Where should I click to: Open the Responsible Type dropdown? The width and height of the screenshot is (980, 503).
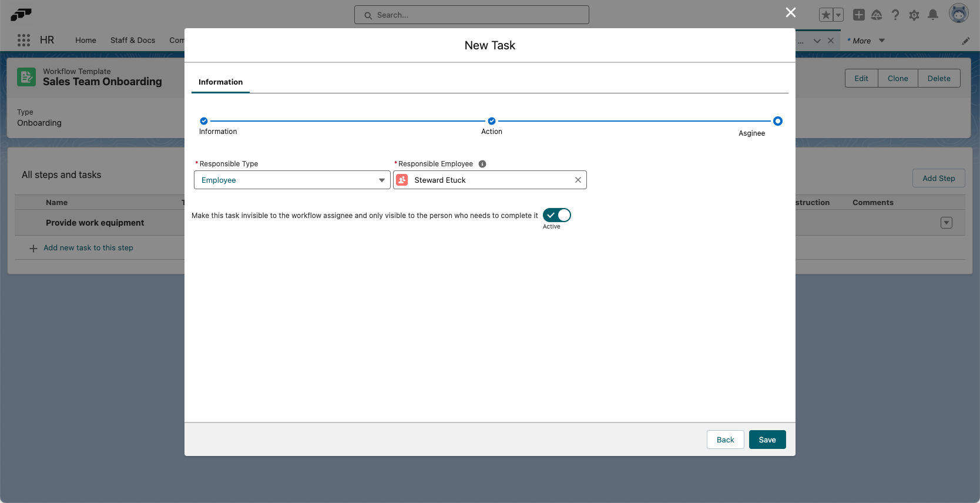[x=292, y=180]
